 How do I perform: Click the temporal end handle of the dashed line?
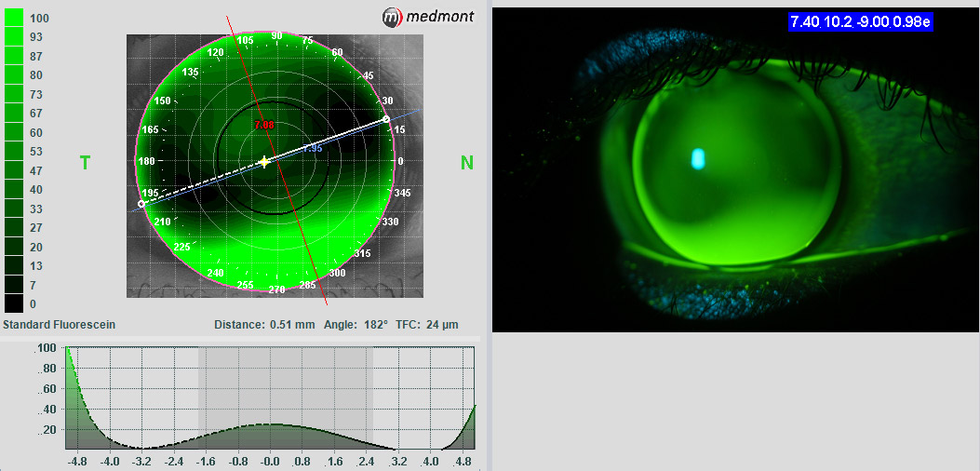coord(141,203)
